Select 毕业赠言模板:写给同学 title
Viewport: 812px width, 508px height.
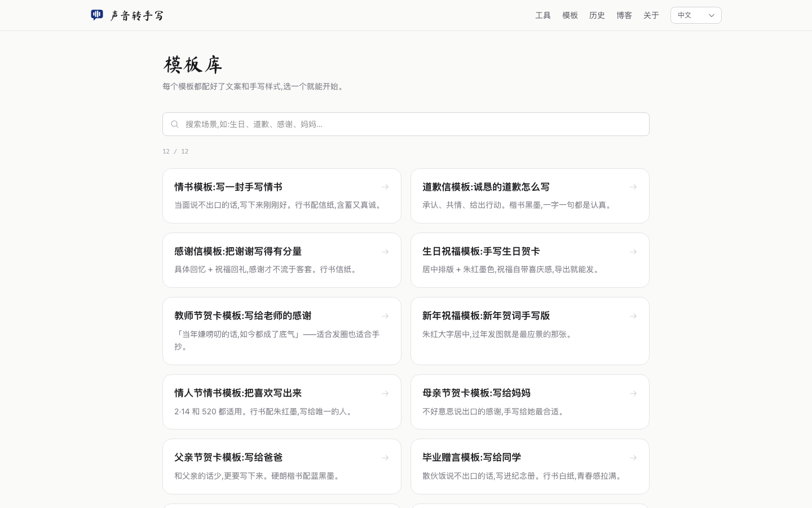pos(471,457)
